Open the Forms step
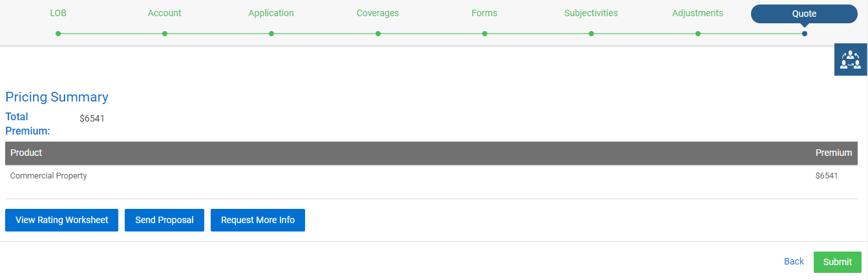 click(x=484, y=13)
